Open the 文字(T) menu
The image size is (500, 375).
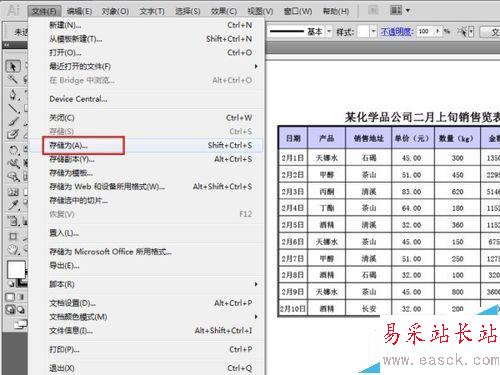tap(152, 11)
